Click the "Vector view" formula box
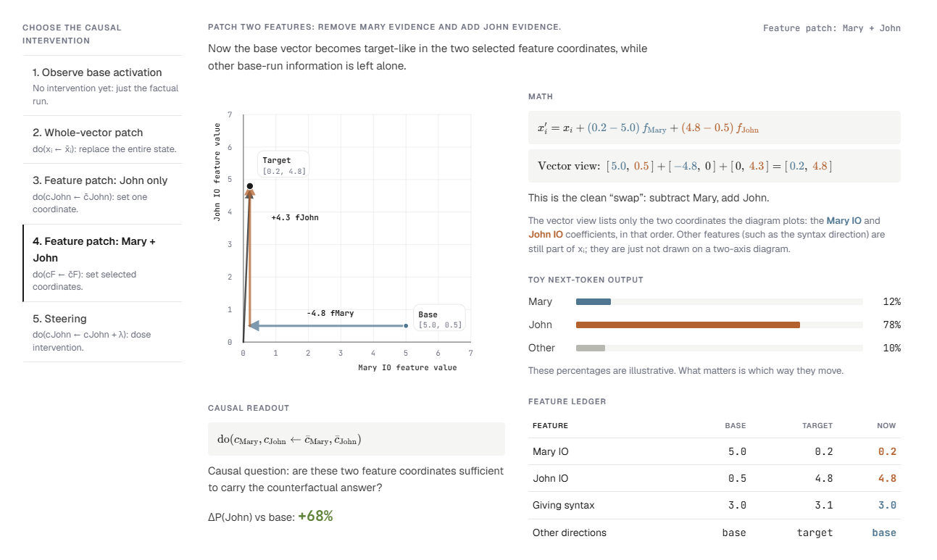This screenshot has height=560, width=937. (x=715, y=166)
